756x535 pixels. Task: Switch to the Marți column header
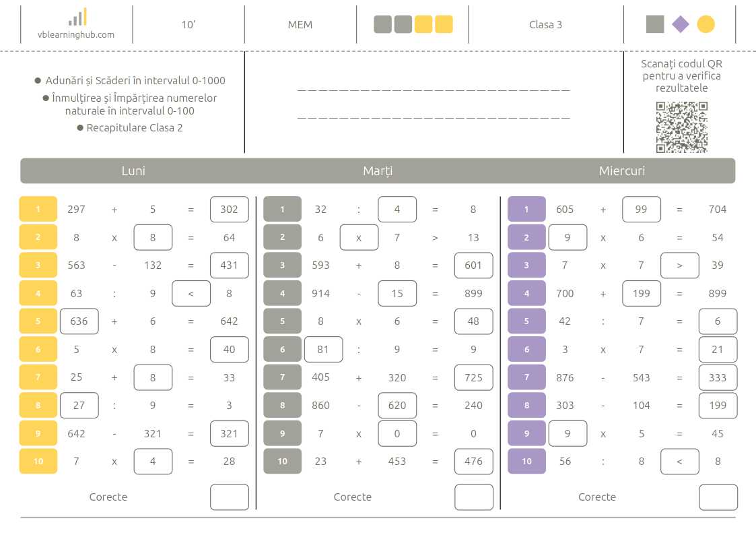click(378, 171)
